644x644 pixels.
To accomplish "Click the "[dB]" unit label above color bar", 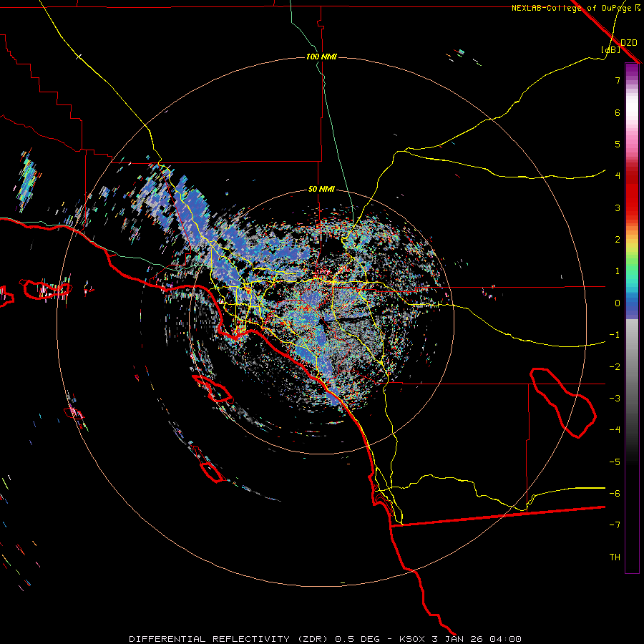I will (x=611, y=49).
